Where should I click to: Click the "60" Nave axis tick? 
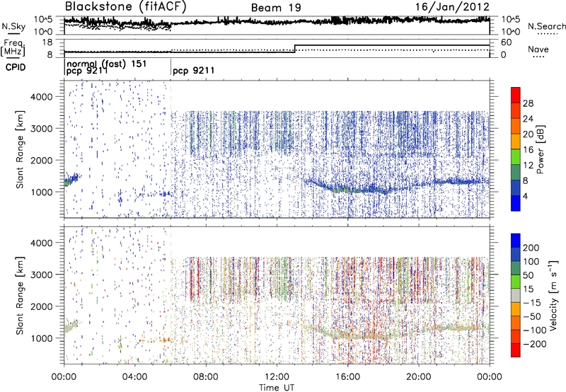point(507,42)
